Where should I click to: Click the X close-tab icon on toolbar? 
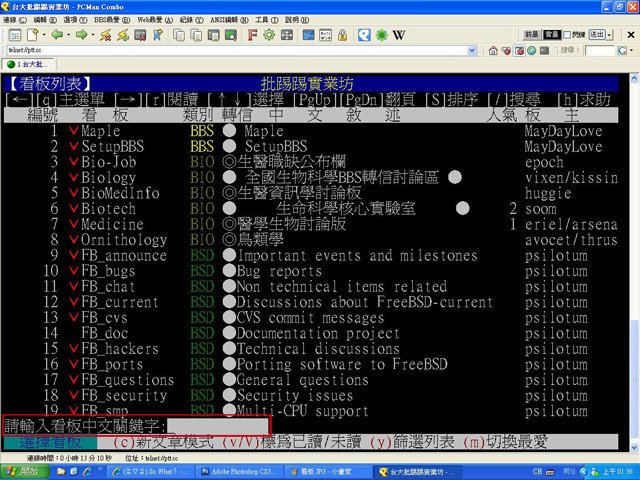[x=631, y=35]
